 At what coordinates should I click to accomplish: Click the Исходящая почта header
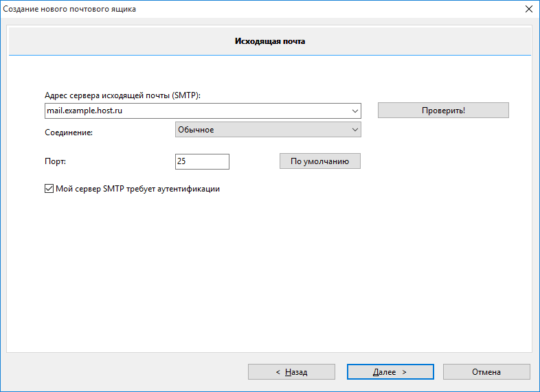tap(270, 41)
